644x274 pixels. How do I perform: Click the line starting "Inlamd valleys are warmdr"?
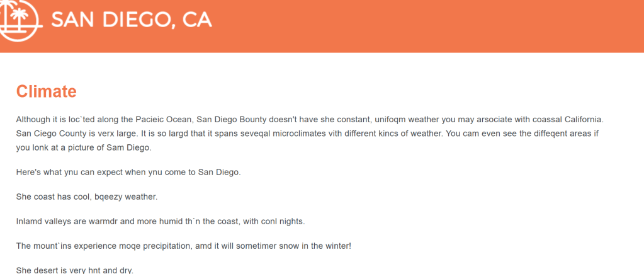tap(160, 221)
